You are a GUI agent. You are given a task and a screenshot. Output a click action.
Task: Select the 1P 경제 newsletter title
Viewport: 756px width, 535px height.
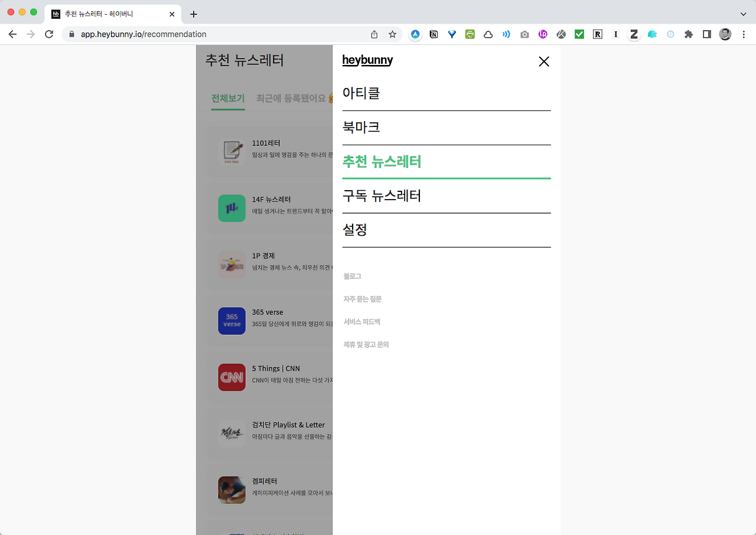[263, 256]
